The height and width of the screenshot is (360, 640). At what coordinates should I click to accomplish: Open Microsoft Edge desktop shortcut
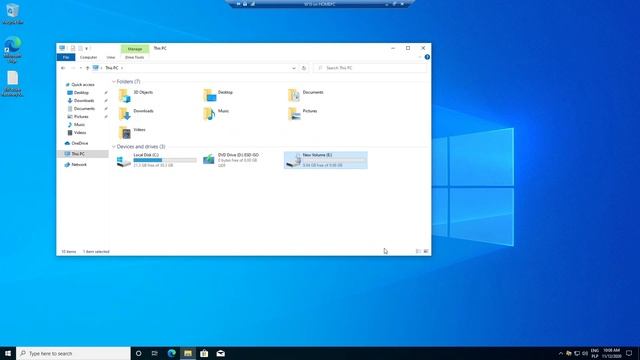pyautogui.click(x=12, y=49)
